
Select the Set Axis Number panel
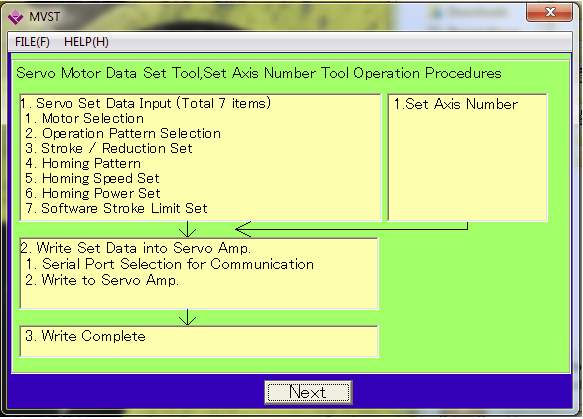click(467, 158)
